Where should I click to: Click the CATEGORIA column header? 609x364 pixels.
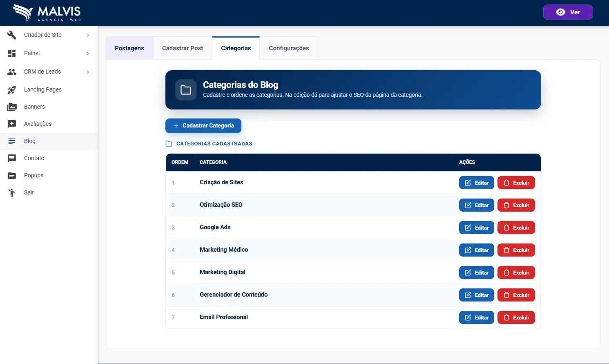coord(213,162)
